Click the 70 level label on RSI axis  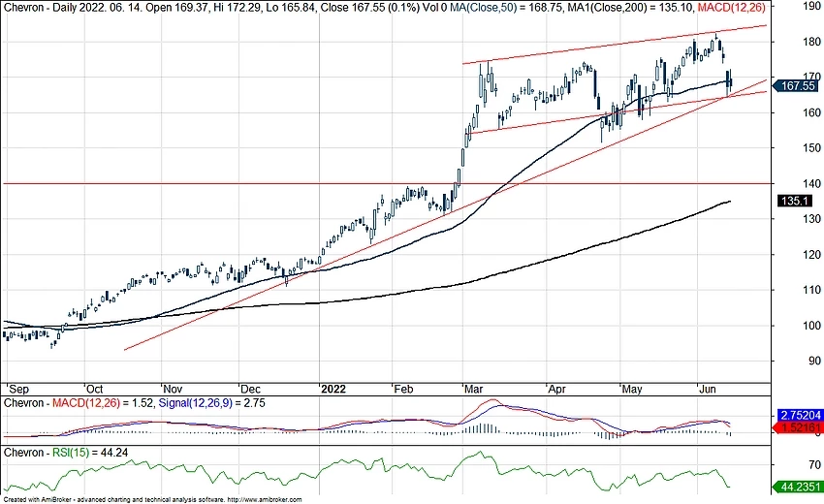815,464
